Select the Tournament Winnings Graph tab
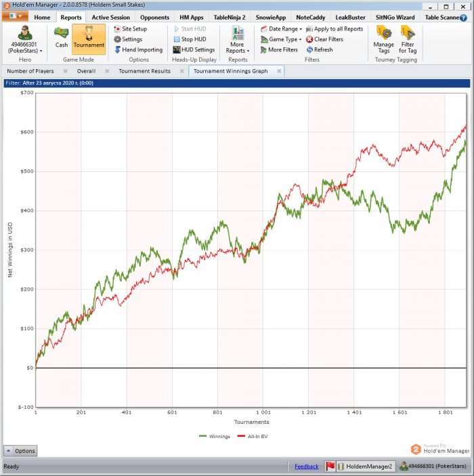The height and width of the screenshot is (476, 474). click(231, 71)
